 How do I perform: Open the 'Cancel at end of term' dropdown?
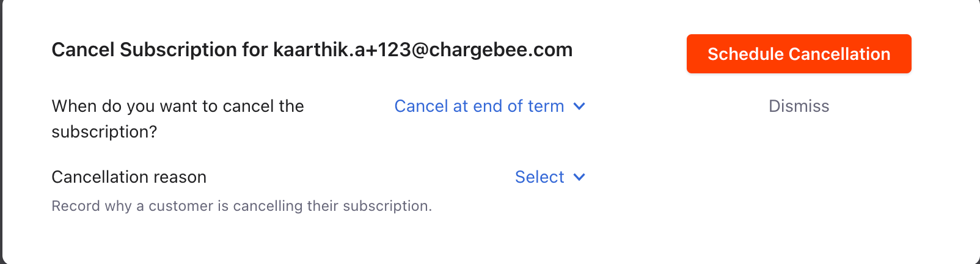click(x=489, y=106)
